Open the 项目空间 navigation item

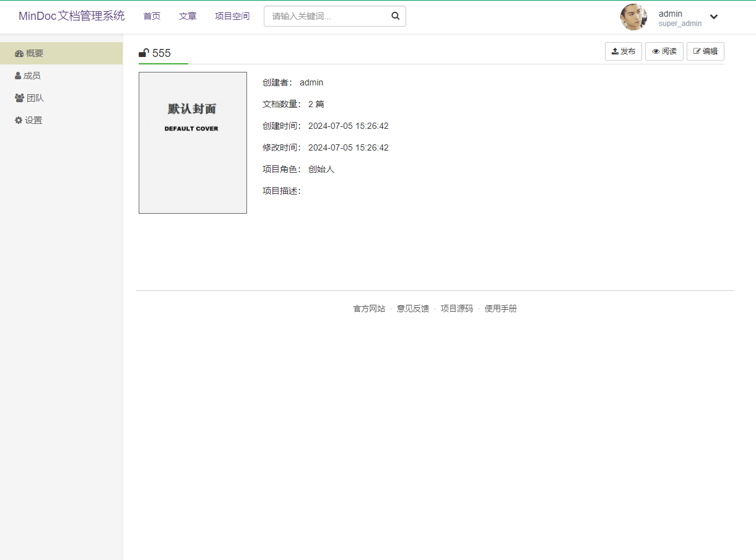click(x=232, y=16)
